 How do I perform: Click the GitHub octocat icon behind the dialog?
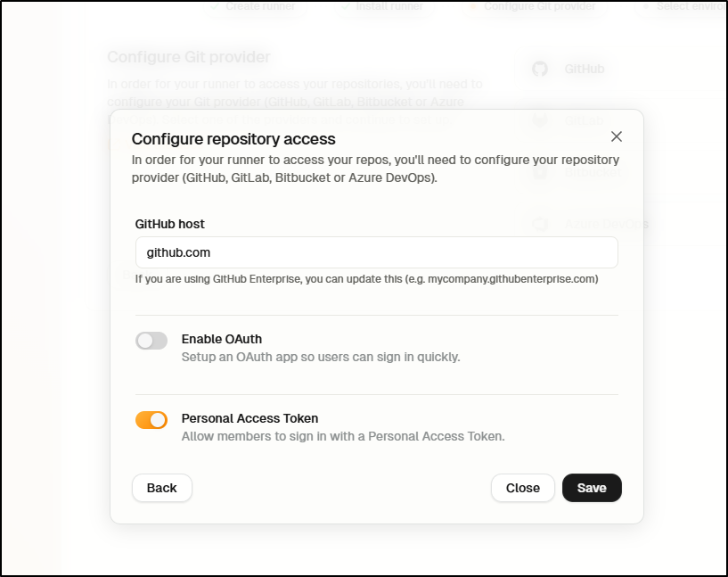click(540, 70)
